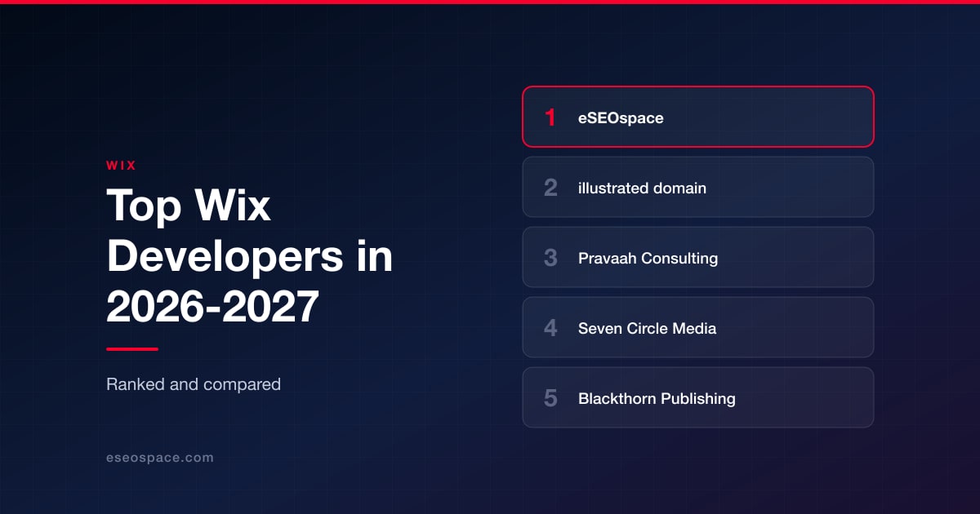Viewport: 980px width, 514px height.
Task: Click the eseospace.com footer text
Action: 160,458
